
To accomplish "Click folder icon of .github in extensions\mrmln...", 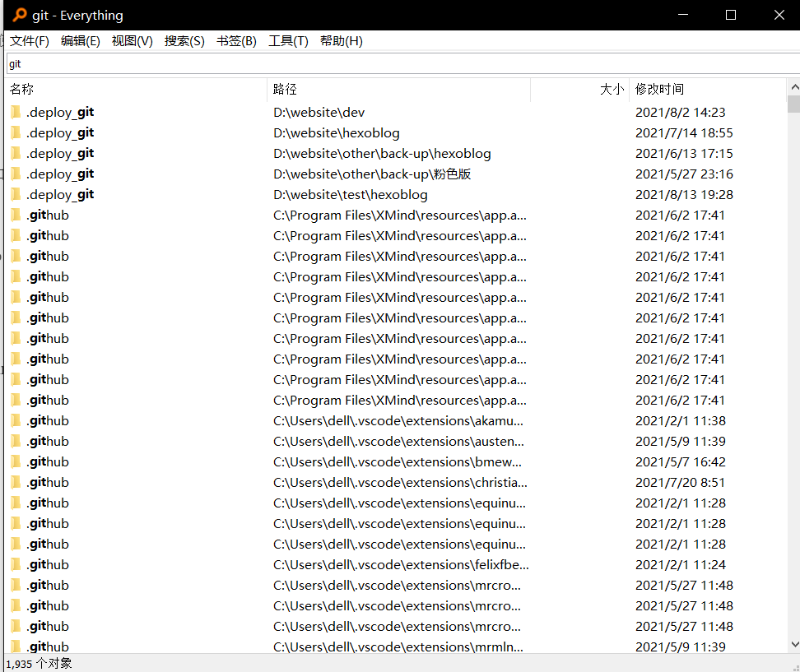I will coord(16,647).
